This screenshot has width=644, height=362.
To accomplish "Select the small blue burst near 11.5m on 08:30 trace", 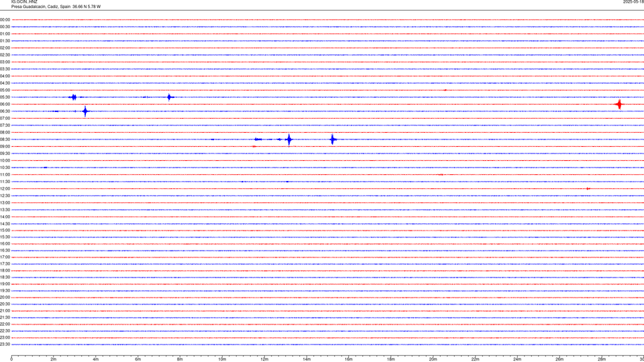I will (258, 139).
